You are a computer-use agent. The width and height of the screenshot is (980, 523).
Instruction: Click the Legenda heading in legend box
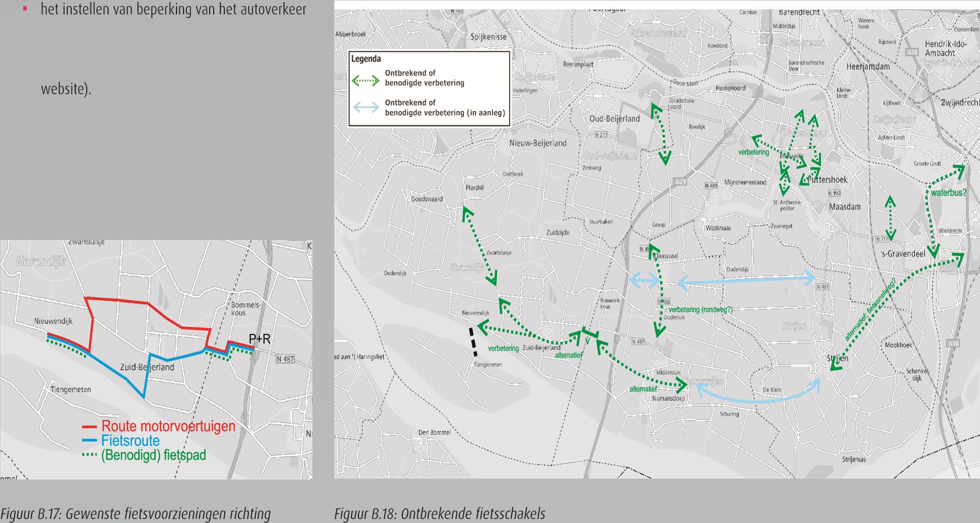(366, 59)
